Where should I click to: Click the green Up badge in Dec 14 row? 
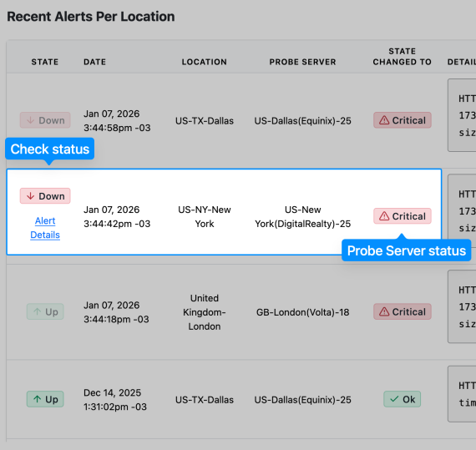[x=45, y=399]
